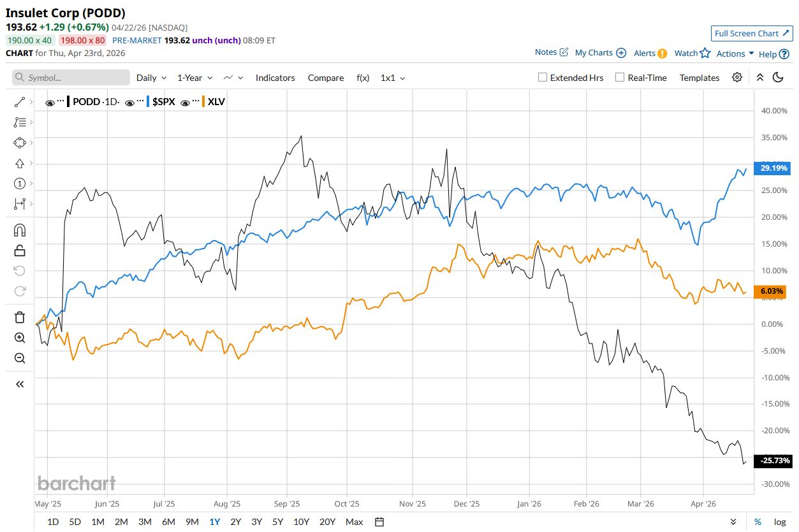Click the magnet snap tool icon
The height and width of the screenshot is (532, 799).
(19, 230)
